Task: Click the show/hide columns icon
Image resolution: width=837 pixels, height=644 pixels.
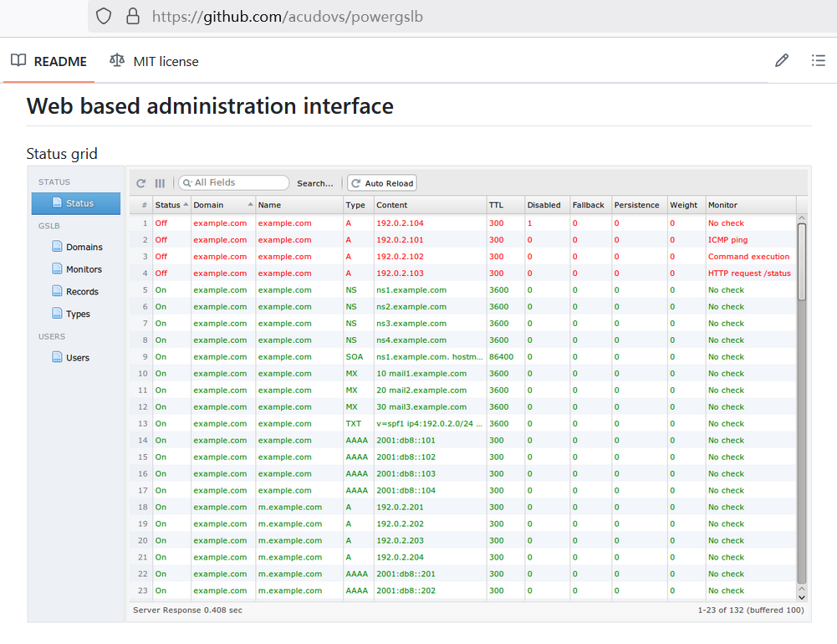Action: click(x=160, y=183)
